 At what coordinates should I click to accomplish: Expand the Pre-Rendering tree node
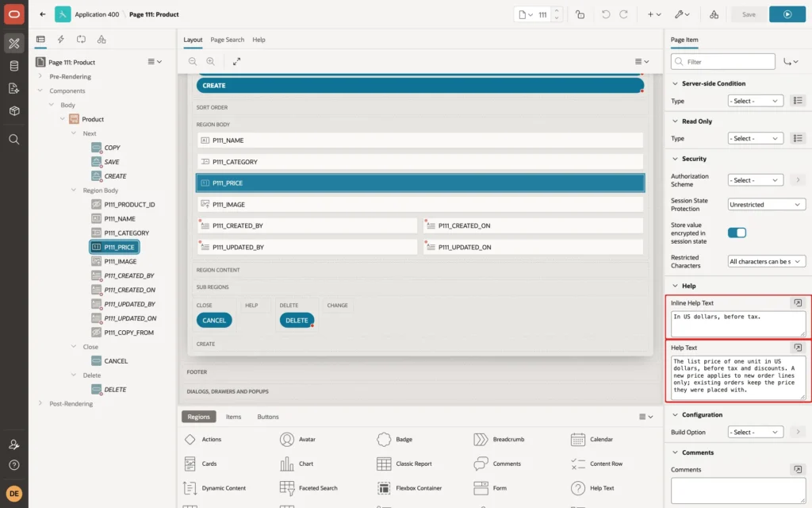(x=40, y=76)
